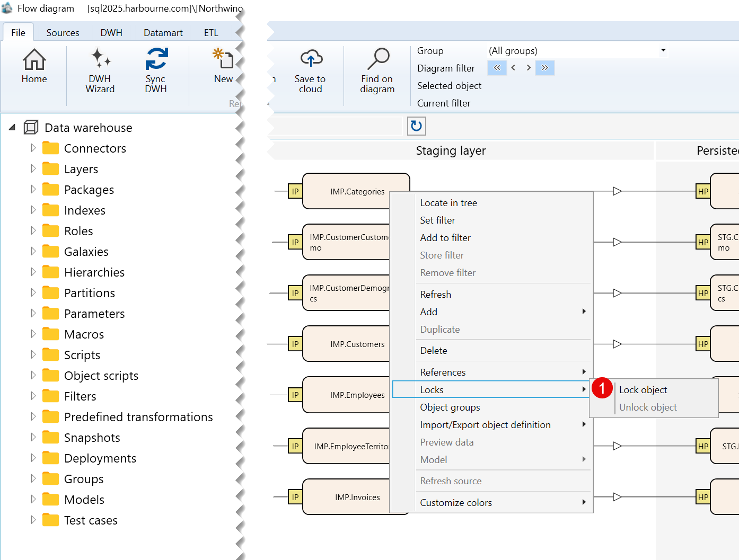Viewport: 739px width, 560px height.
Task: Click the Staging layer column header
Action: point(451,150)
